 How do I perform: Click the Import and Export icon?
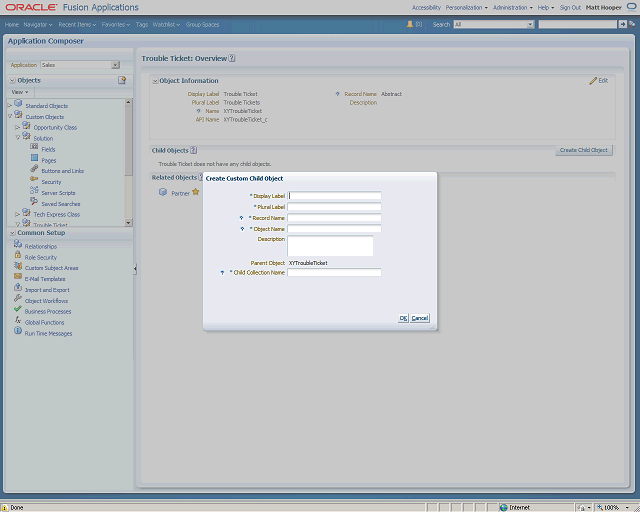click(18, 287)
